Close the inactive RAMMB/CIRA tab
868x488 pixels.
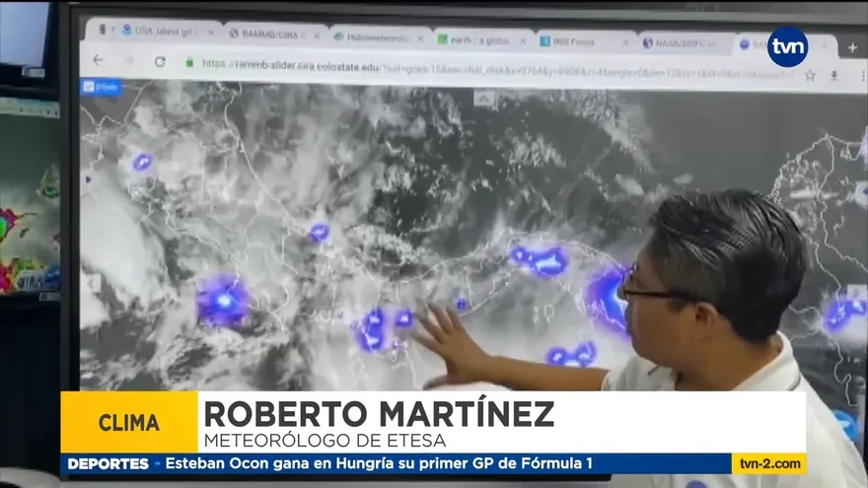pos(317,35)
